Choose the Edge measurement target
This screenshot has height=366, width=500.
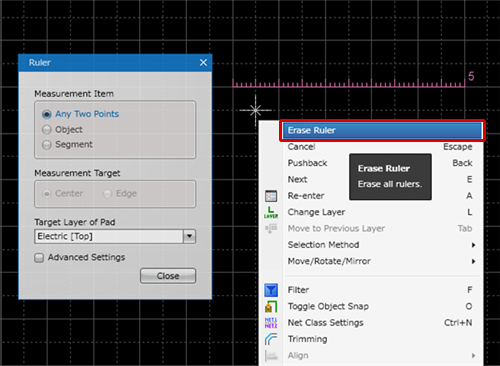pos(107,194)
